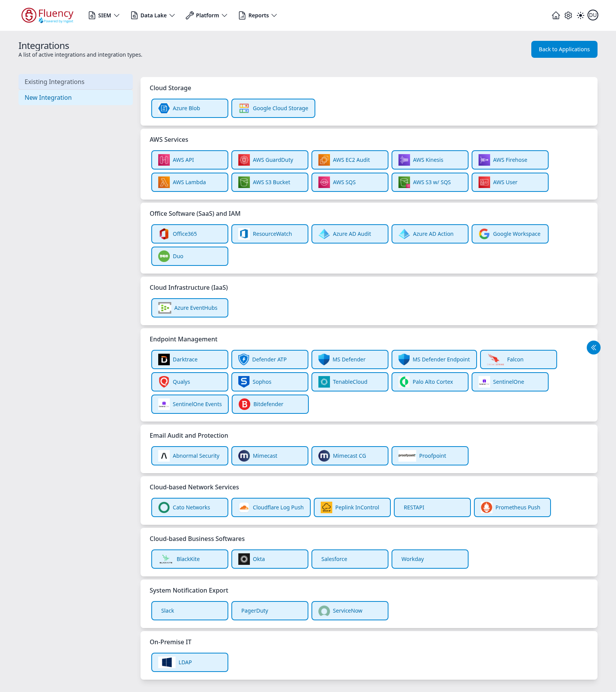Click the Duo green logo icon
Image resolution: width=616 pixels, height=692 pixels.
point(164,256)
